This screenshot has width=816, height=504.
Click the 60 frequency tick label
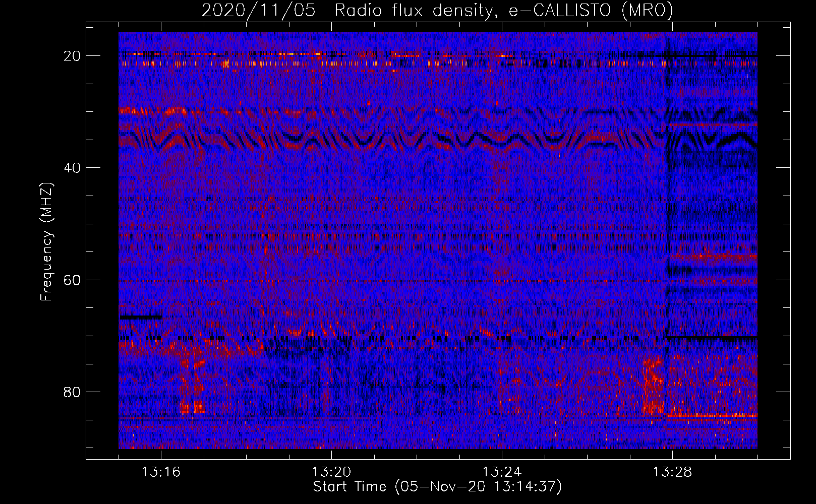pyautogui.click(x=73, y=280)
